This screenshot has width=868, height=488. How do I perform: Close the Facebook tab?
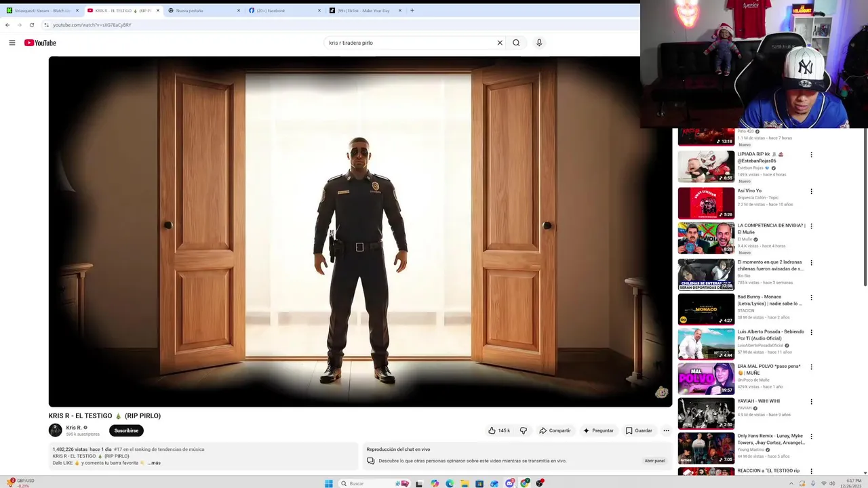319,10
